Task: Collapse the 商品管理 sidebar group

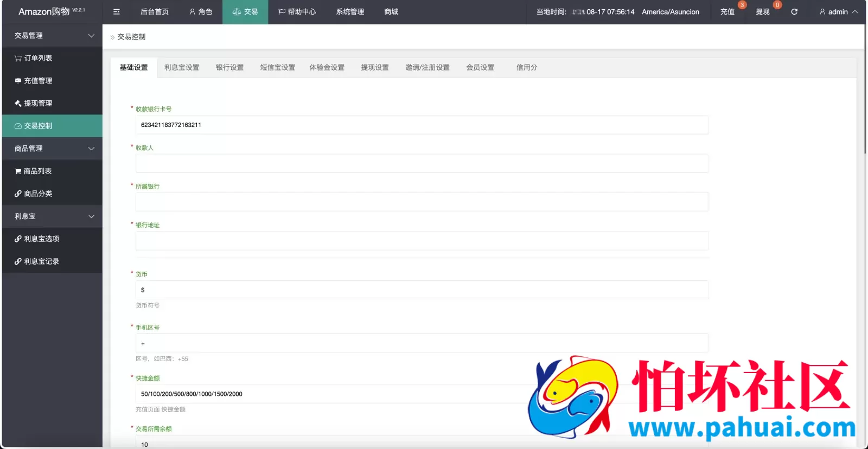Action: [52, 149]
